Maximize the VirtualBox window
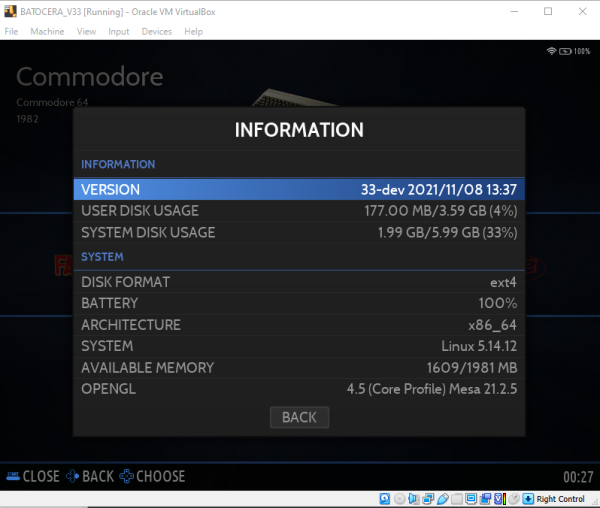The image size is (600, 508). (x=548, y=11)
